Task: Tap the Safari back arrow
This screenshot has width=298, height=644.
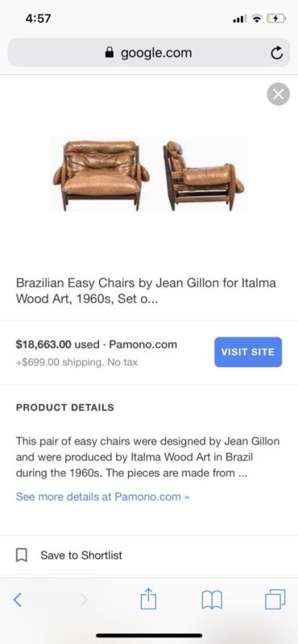Action: 17,600
